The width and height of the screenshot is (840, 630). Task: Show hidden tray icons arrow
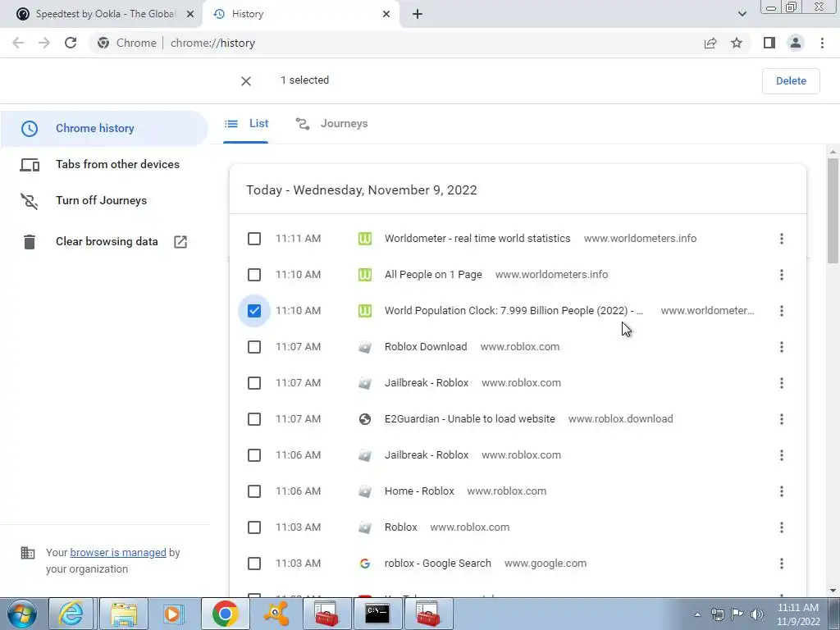tap(697, 614)
